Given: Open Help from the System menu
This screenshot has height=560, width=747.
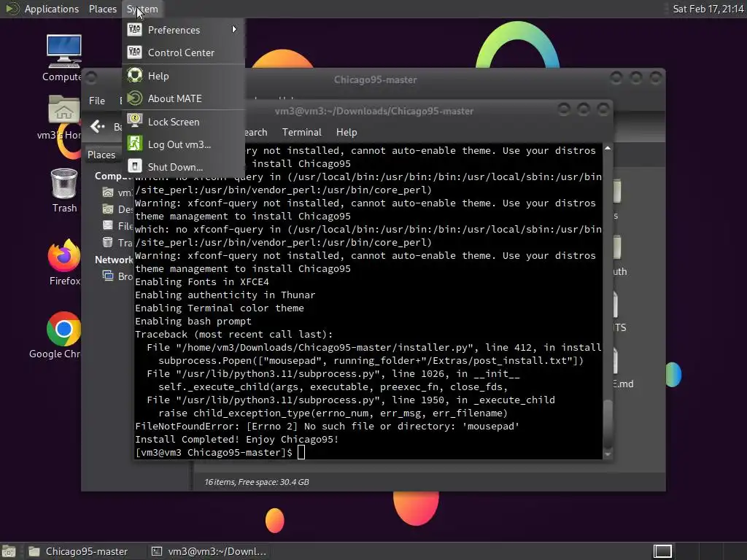Looking at the screenshot, I should pyautogui.click(x=183, y=76).
